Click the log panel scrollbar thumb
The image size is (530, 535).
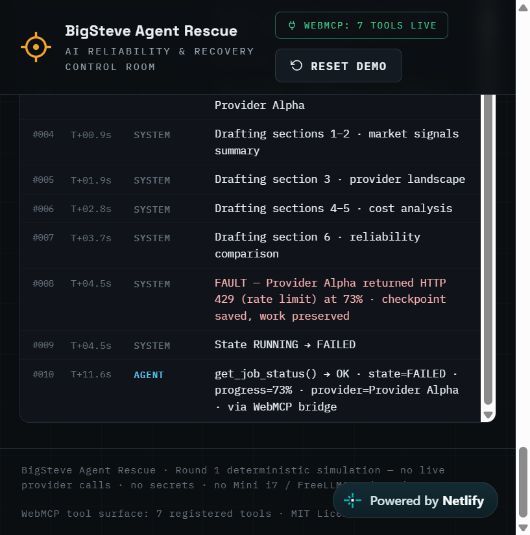click(488, 249)
